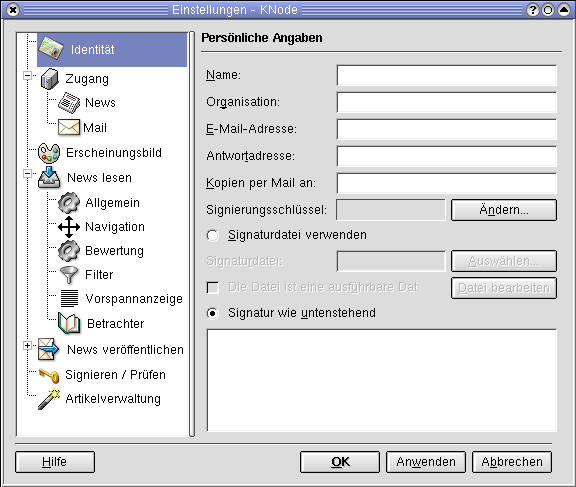576x487 pixels.
Task: Open the Mail envelope icon
Action: pos(69,127)
